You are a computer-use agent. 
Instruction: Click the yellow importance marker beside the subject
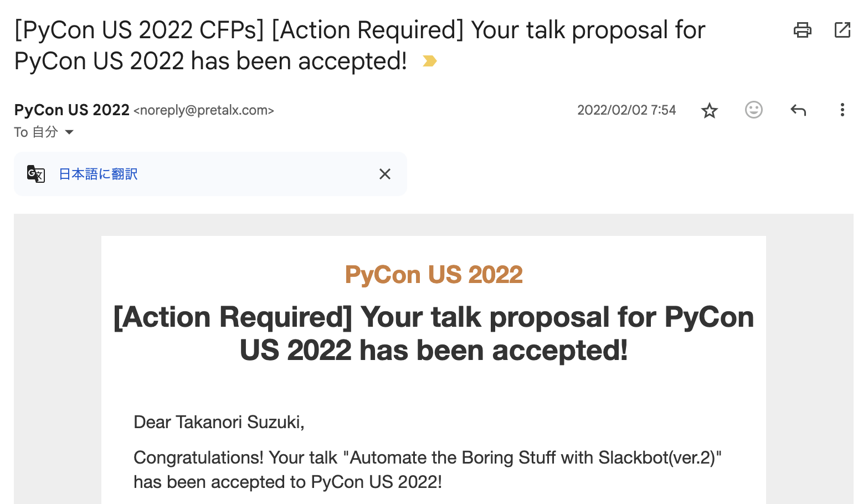(x=429, y=61)
